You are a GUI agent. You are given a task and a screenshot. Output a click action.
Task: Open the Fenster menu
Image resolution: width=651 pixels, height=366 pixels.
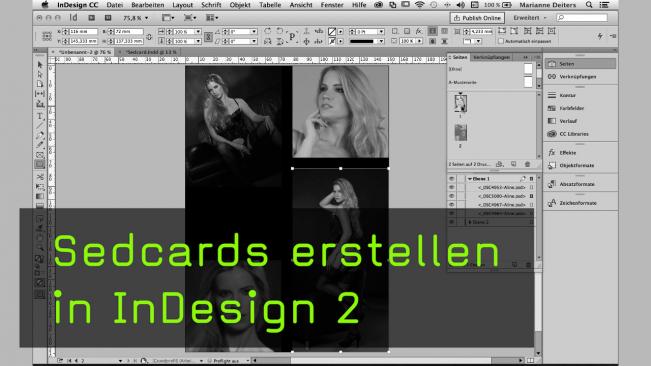[x=332, y=5]
